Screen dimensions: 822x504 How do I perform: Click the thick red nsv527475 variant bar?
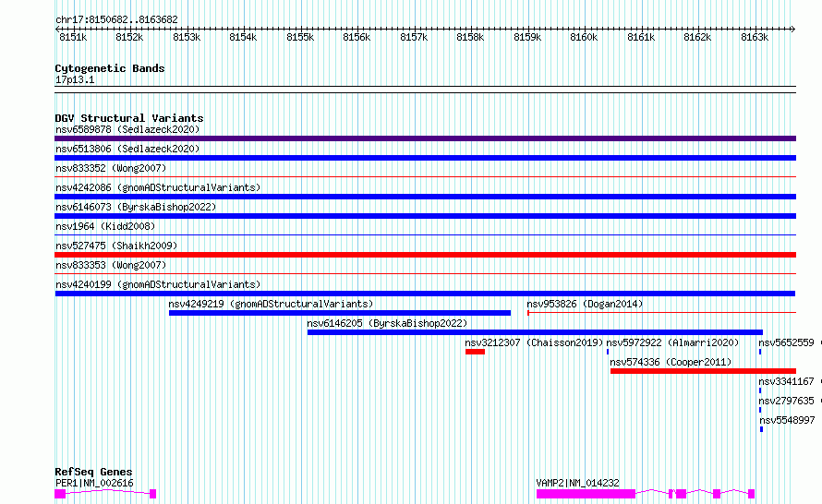point(425,255)
